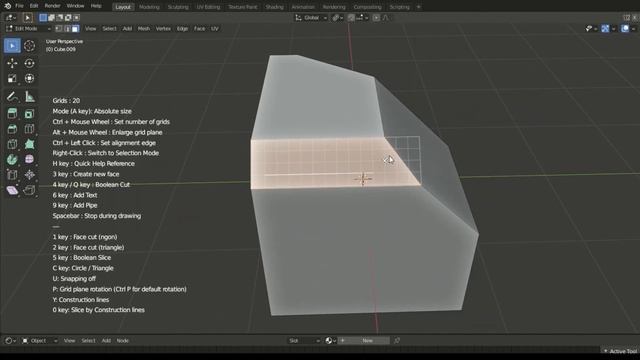Click the New material button
The width and height of the screenshot is (640, 360).
(x=364, y=340)
